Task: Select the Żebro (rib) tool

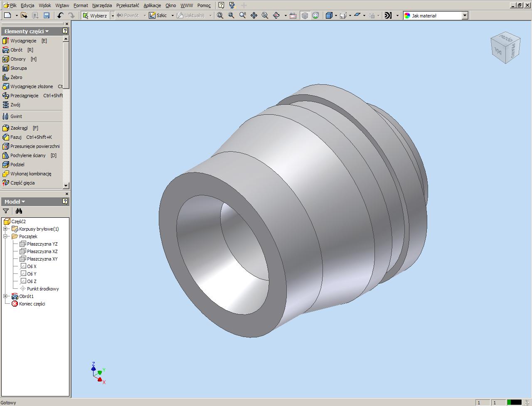Action: pos(12,77)
